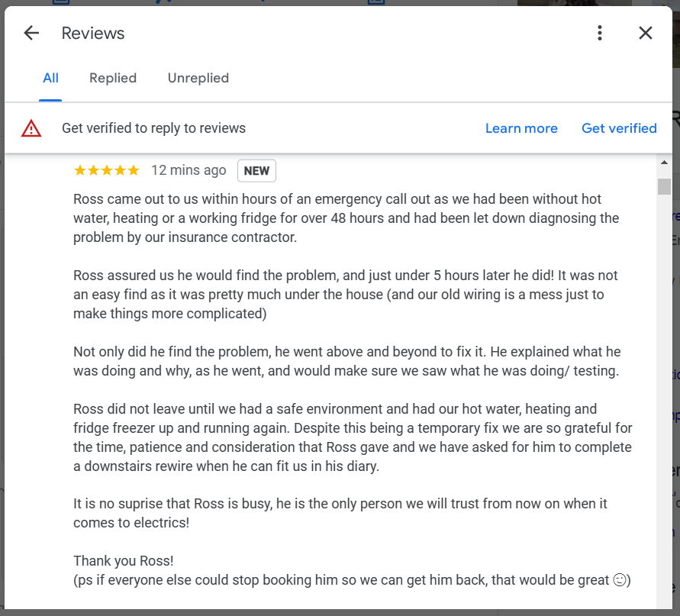Screen dimensions: 680x616
Task: Open the Learn more link
Action: 521,128
